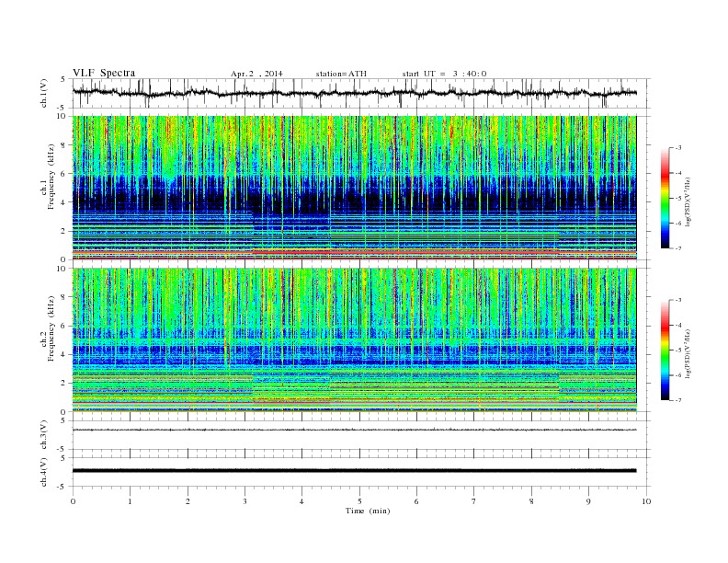Click time axis tick label '9'

tap(588, 501)
